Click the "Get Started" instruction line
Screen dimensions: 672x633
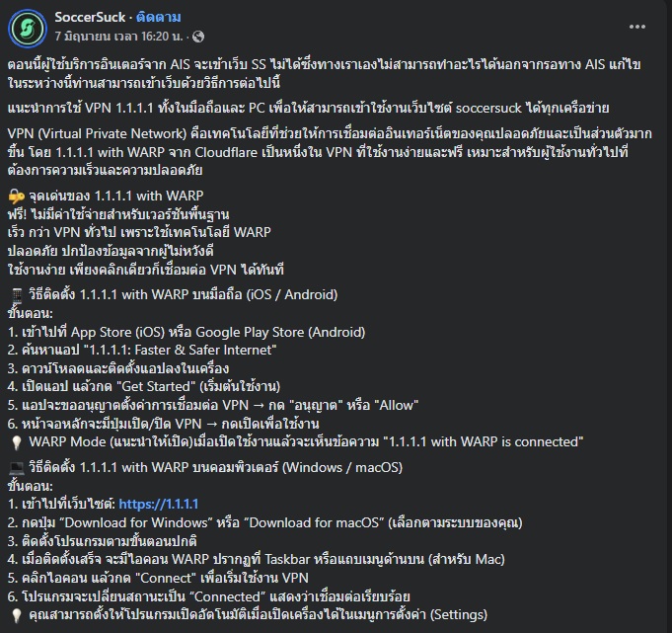pos(144,386)
